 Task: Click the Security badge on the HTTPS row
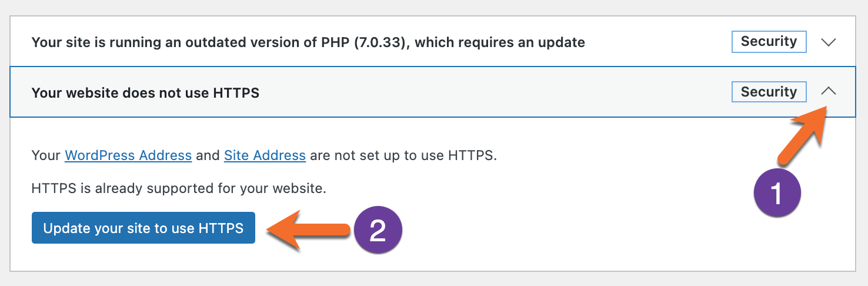769,92
